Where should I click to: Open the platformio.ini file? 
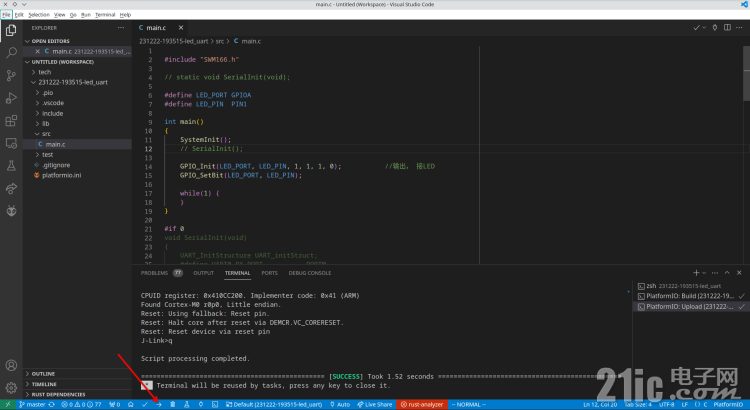pyautogui.click(x=61, y=175)
